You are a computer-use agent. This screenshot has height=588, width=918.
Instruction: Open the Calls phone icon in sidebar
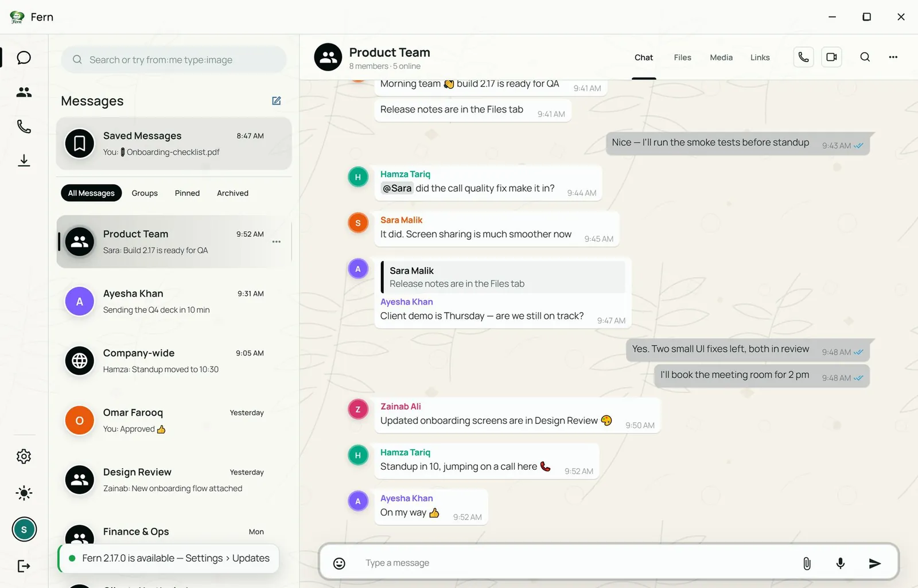24,126
